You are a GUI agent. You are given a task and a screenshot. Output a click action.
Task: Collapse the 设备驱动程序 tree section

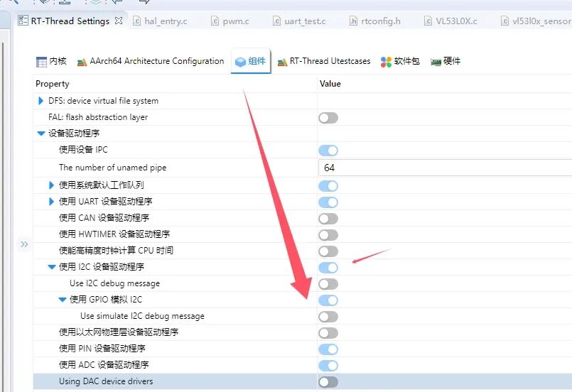(41, 134)
